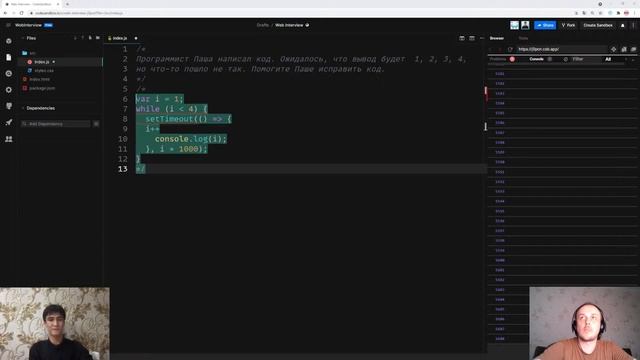Image resolution: width=640 pixels, height=360 pixels.
Task: Collapse the Files section
Action: click(x=23, y=38)
